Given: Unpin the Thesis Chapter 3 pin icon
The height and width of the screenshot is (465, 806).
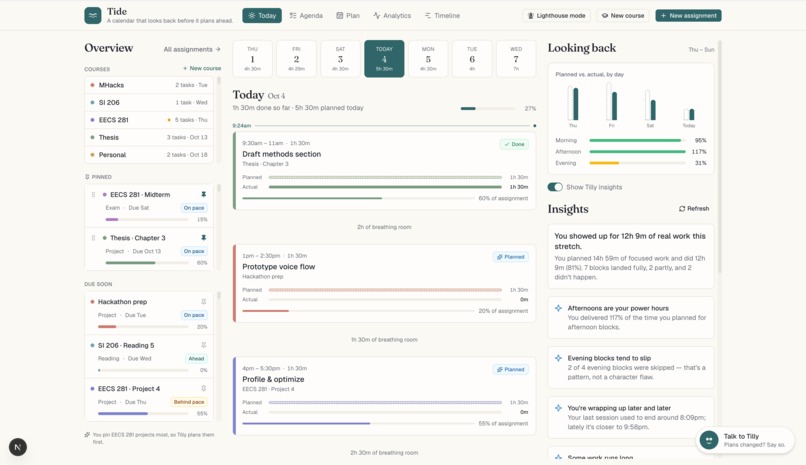Looking at the screenshot, I should [x=204, y=237].
